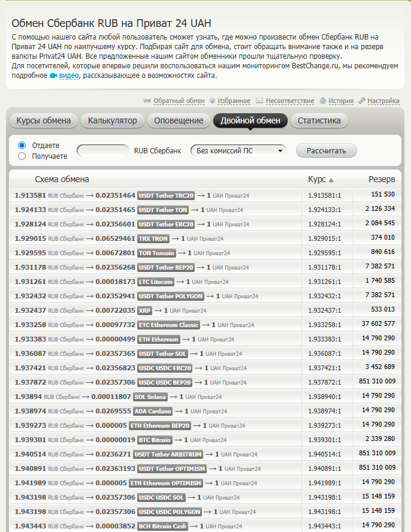Open the 'Избранное' link

234,101
